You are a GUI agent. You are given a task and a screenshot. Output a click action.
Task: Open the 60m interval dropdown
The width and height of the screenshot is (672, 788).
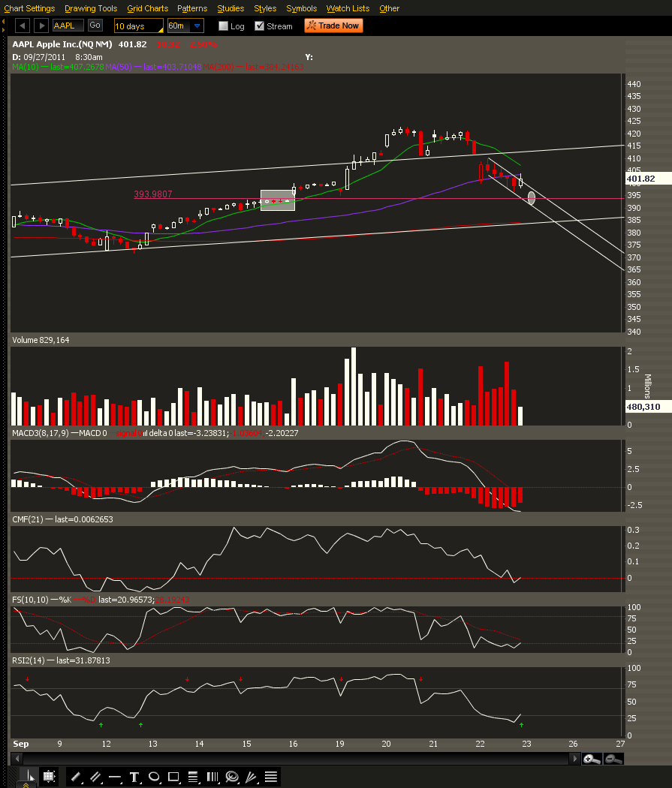tap(185, 26)
